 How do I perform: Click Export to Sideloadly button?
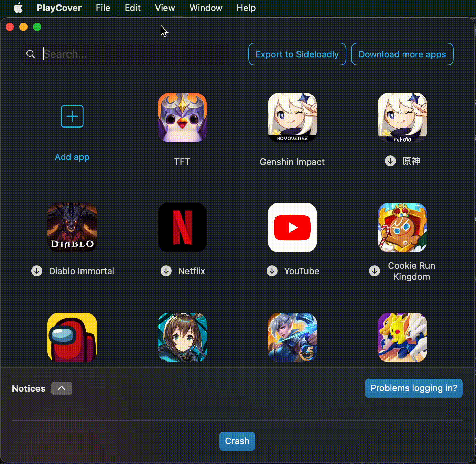point(297,54)
